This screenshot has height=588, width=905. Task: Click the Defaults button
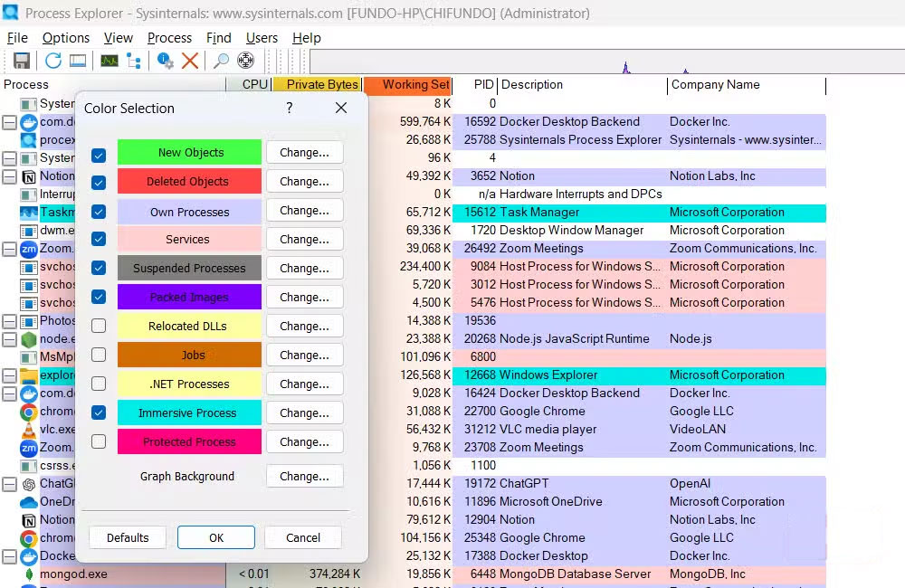click(x=128, y=537)
